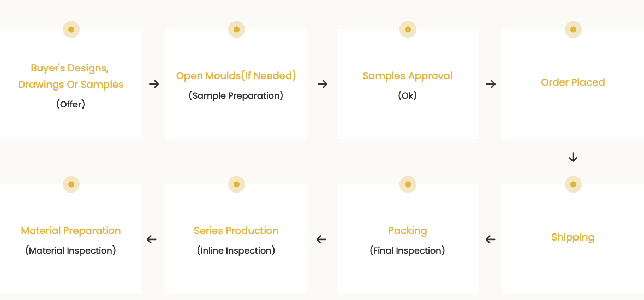
Task: Click the (Final Inspection) subtitle text
Action: point(408,251)
